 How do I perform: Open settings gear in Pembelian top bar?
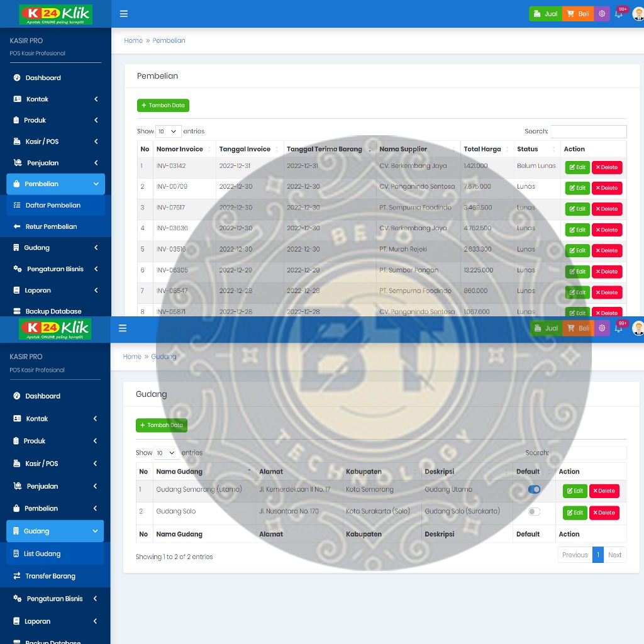coord(602,14)
